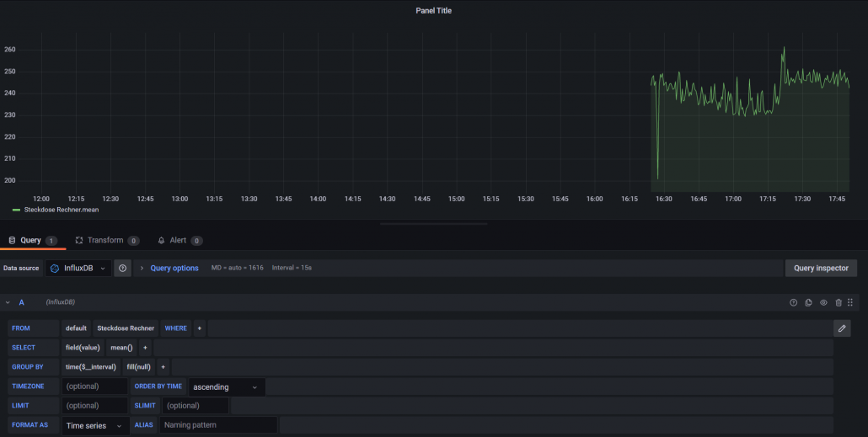Open the data source help button

(x=122, y=269)
